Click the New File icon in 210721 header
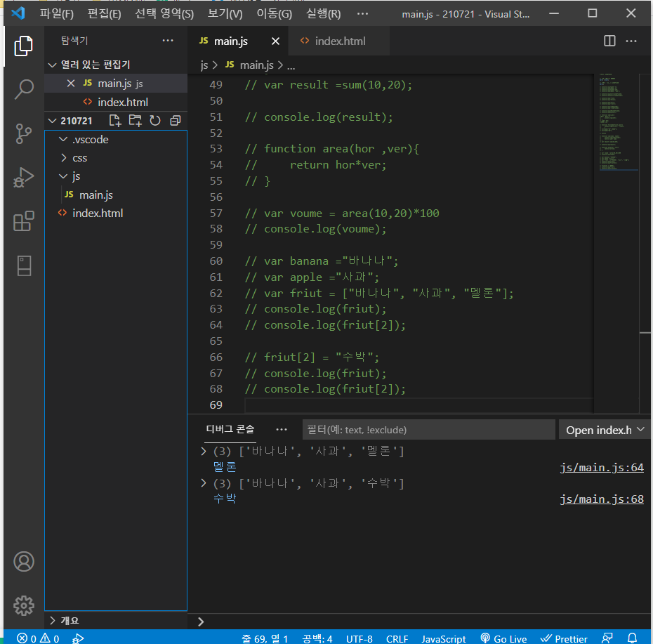653x644 pixels. [x=114, y=121]
